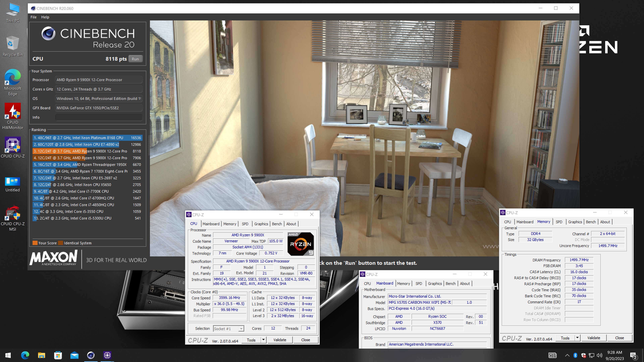Open This PC desktop icon
This screenshot has width=644, height=362.
(13, 13)
